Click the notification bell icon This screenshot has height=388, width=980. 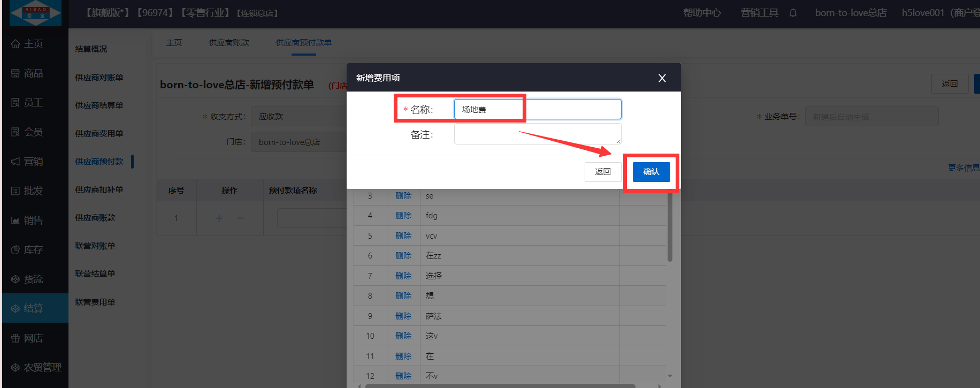793,13
